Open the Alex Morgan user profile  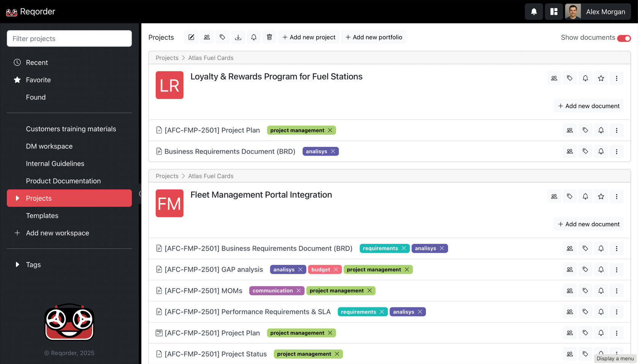pos(598,12)
